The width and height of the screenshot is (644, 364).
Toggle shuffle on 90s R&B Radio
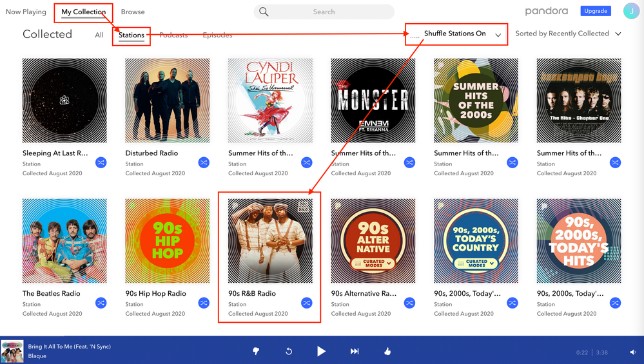click(306, 303)
